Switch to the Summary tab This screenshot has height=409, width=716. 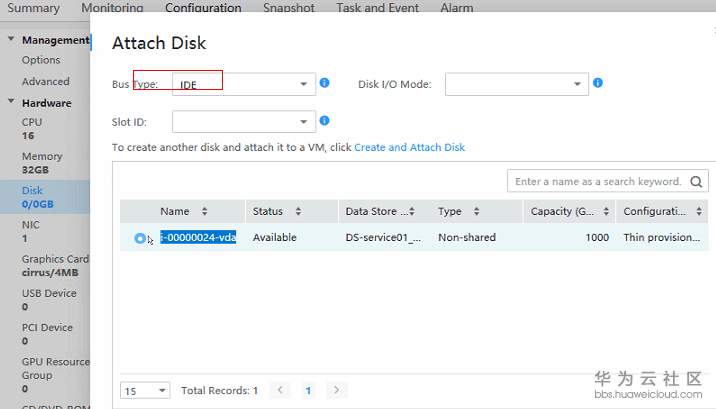[x=33, y=8]
